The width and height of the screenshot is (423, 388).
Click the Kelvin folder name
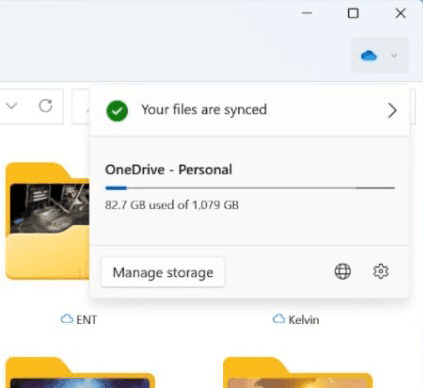coord(304,320)
